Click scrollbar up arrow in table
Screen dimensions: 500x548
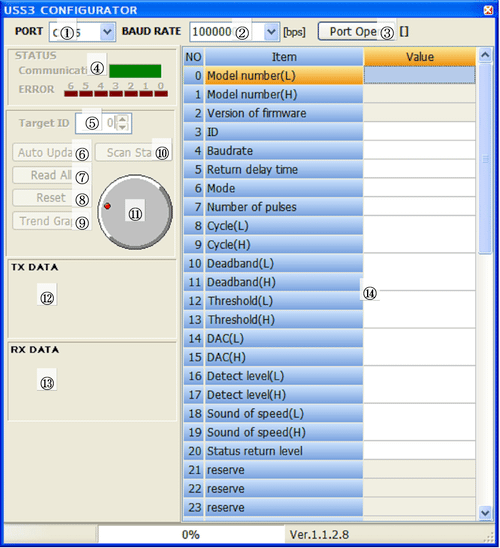(485, 55)
